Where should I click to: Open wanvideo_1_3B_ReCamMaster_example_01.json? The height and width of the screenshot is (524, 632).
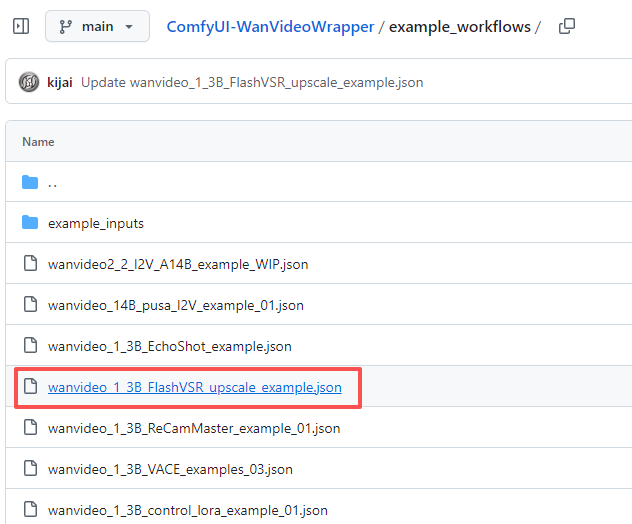click(194, 428)
